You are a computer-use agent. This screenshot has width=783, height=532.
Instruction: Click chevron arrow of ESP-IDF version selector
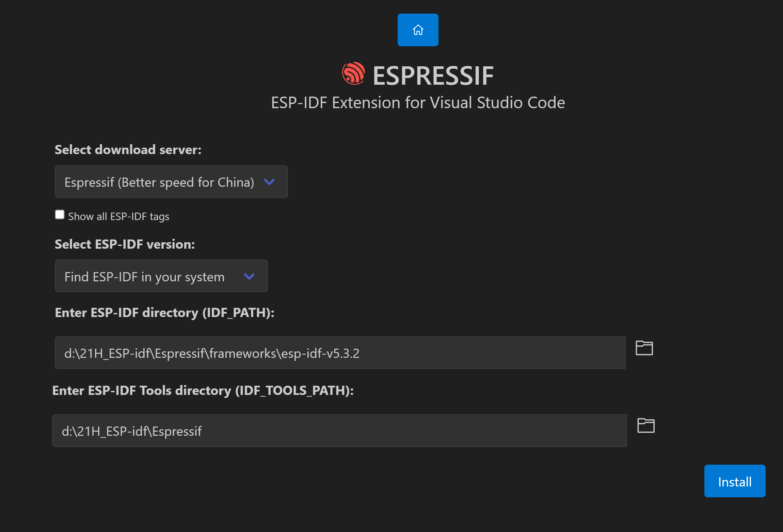click(249, 277)
